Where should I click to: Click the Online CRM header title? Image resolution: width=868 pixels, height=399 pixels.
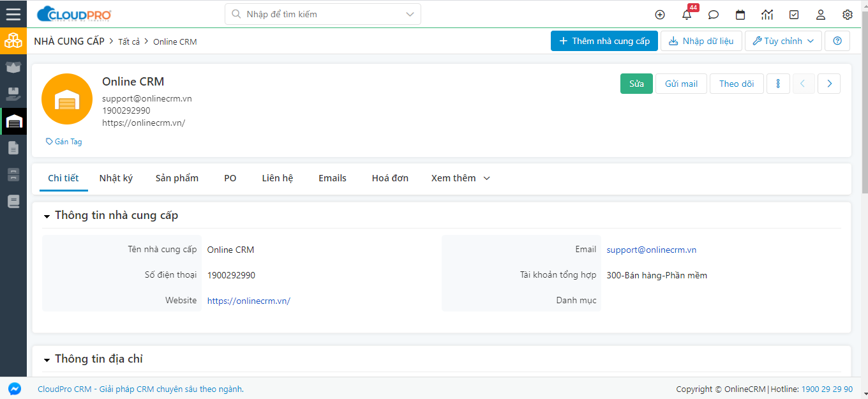[133, 82]
